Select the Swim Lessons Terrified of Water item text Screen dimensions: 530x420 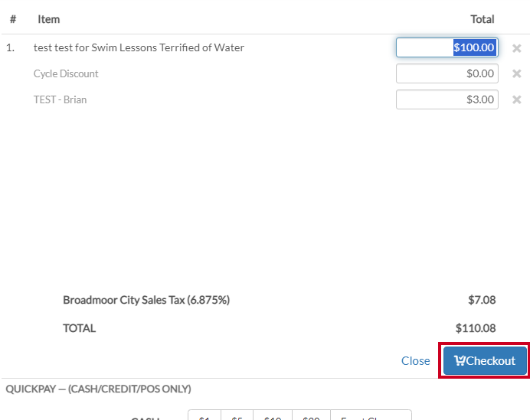pos(139,47)
